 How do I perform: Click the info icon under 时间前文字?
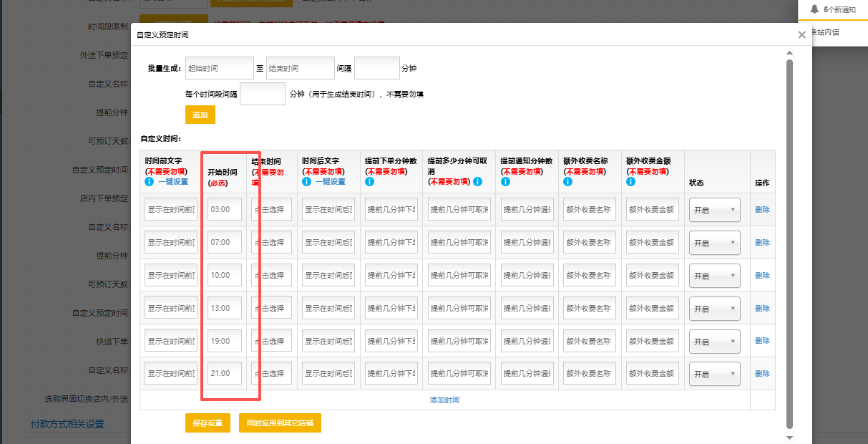(150, 182)
